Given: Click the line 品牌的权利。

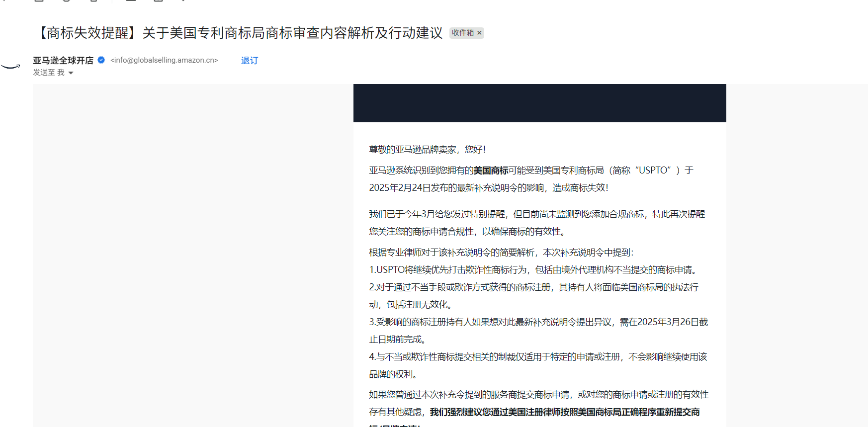Looking at the screenshot, I should click(x=394, y=374).
